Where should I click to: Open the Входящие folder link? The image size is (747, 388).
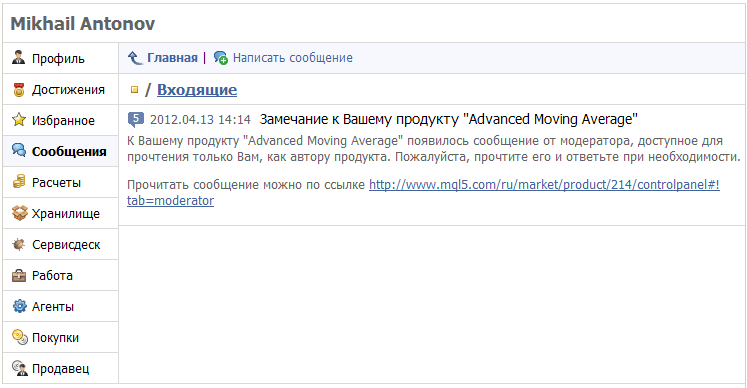coord(197,90)
